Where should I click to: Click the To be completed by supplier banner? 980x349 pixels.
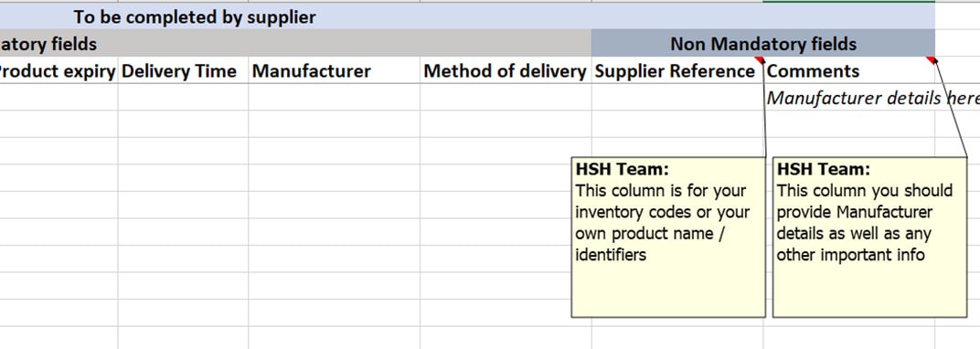tap(467, 16)
